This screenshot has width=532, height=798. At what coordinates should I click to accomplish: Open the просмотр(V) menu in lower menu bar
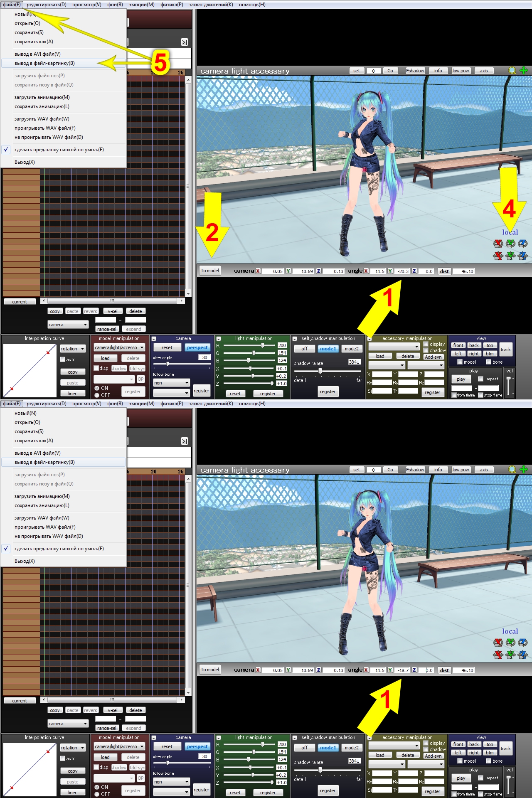[87, 404]
